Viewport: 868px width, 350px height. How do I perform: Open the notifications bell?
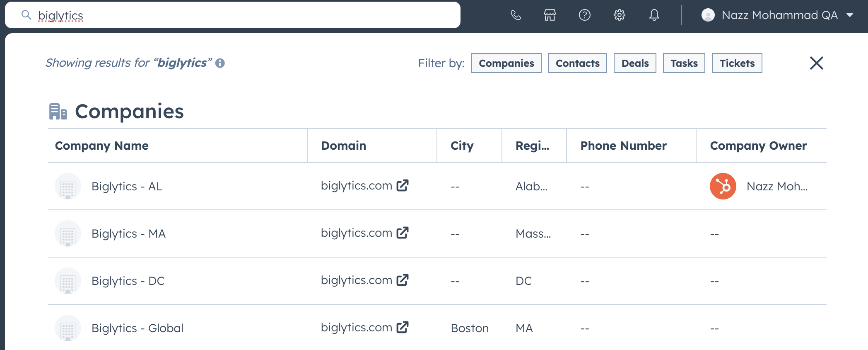[654, 15]
